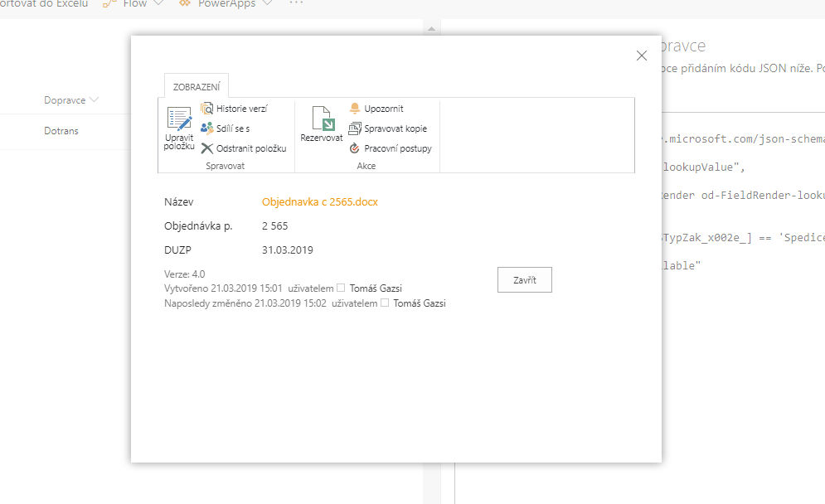Click the Sdílí se s icon

pos(206,128)
